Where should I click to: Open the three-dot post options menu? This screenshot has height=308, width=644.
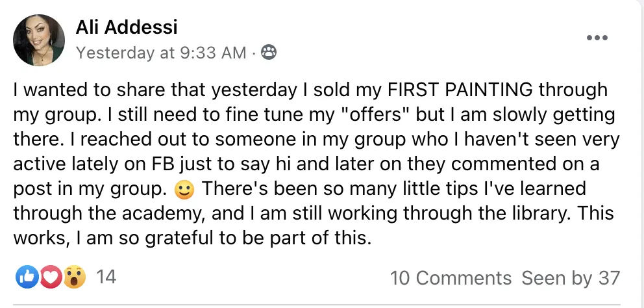coord(597,38)
